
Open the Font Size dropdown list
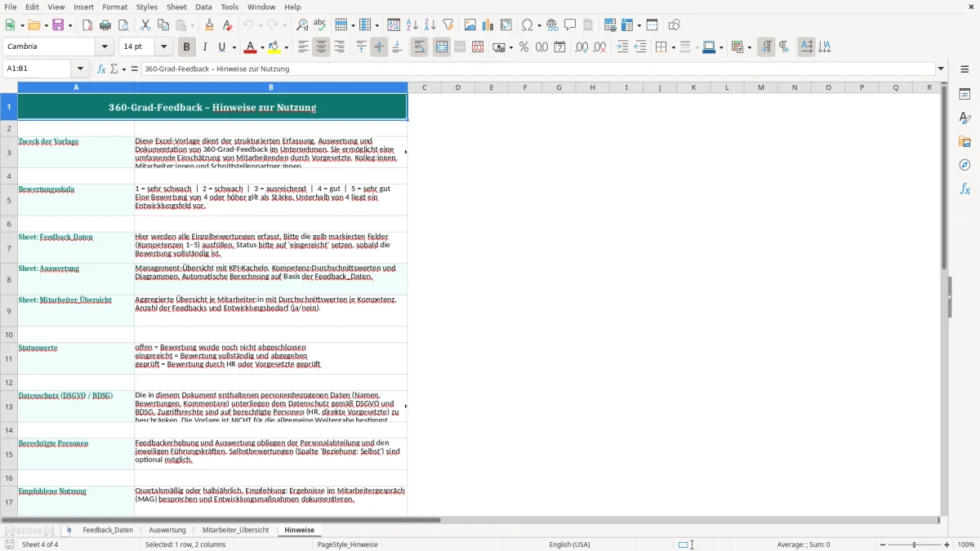click(x=164, y=47)
